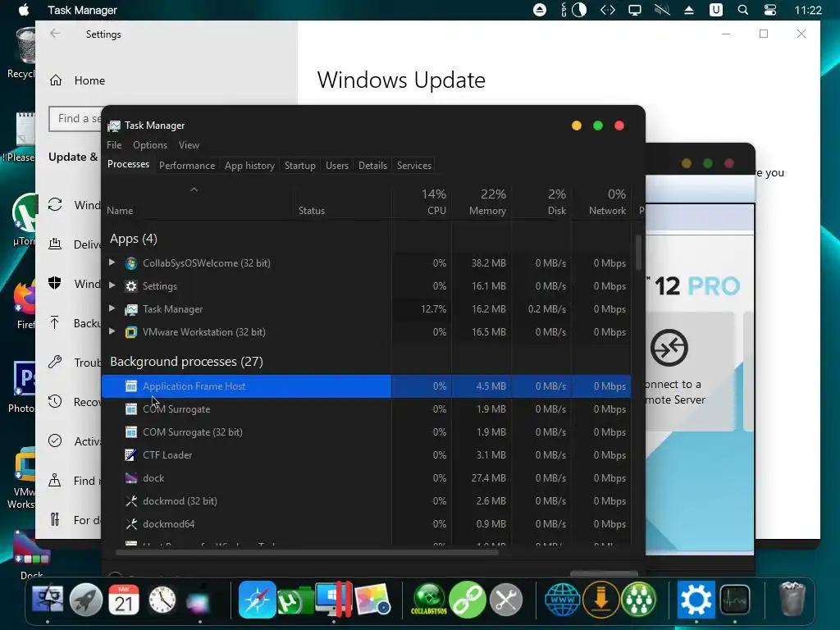Open the Options menu in Task Manager
The height and width of the screenshot is (630, 840).
tap(150, 145)
